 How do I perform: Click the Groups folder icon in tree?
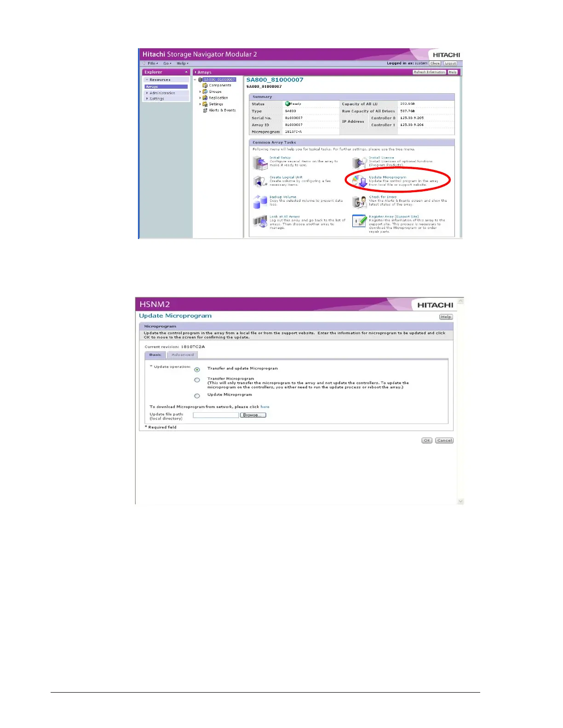pyautogui.click(x=205, y=91)
